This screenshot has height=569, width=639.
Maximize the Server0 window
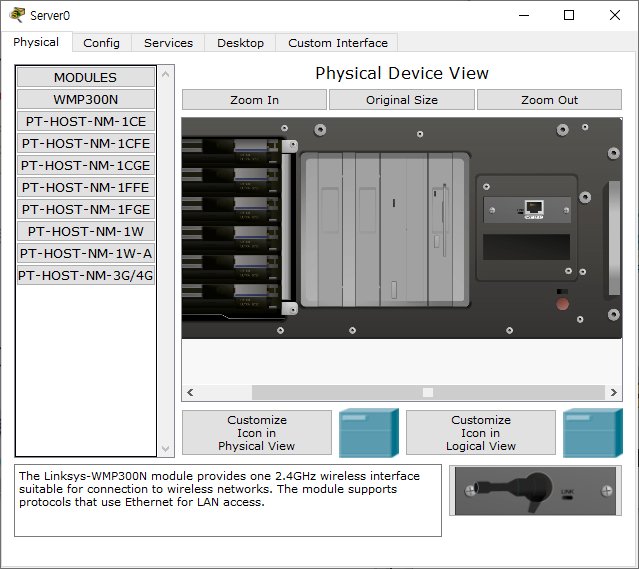(x=569, y=15)
